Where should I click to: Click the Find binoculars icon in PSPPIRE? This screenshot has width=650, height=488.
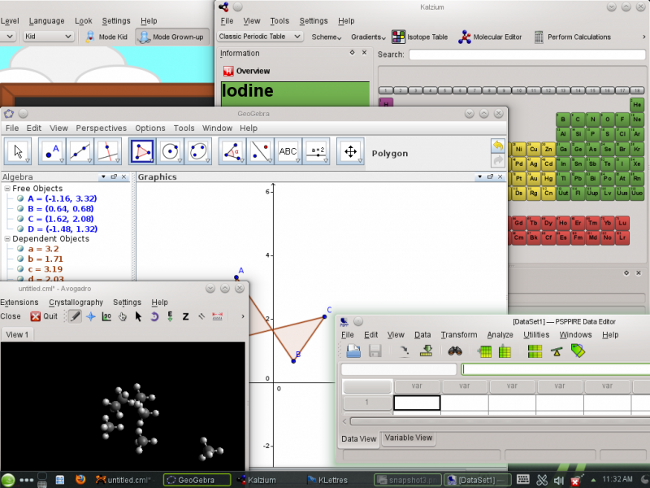tap(453, 351)
